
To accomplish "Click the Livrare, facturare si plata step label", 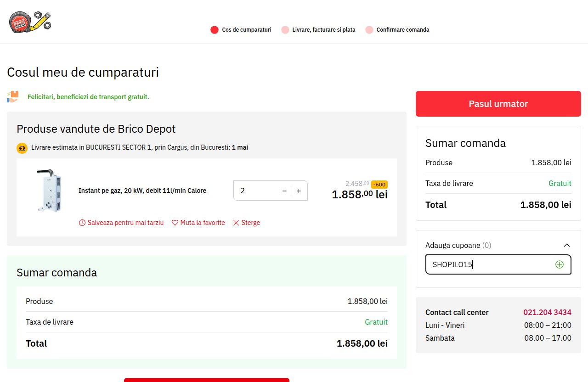I will click(x=324, y=30).
